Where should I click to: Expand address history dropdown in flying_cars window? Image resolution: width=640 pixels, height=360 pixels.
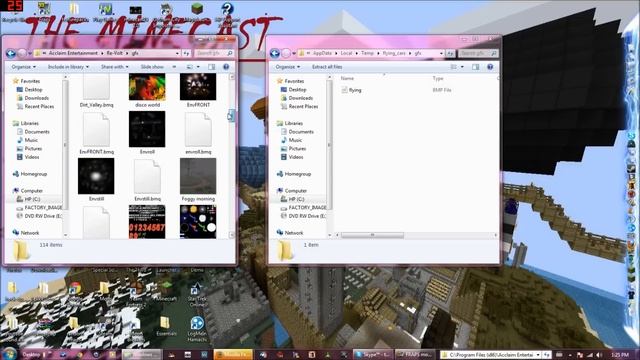[x=442, y=53]
